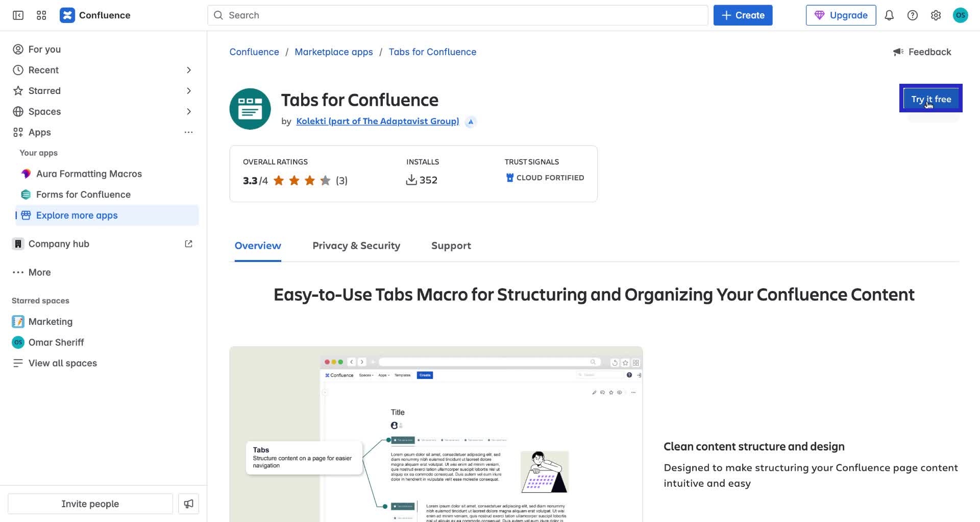Open Forms for Confluence from Your apps

83,195
